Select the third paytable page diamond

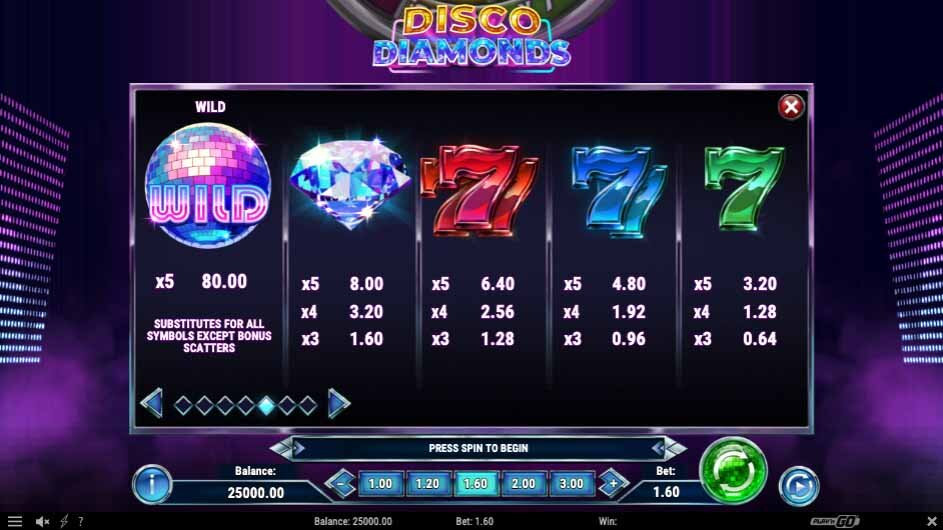point(225,405)
